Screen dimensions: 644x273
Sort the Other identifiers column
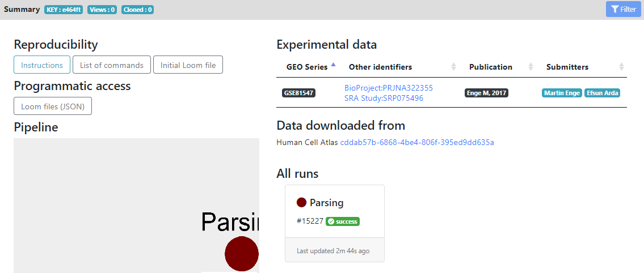tap(453, 67)
